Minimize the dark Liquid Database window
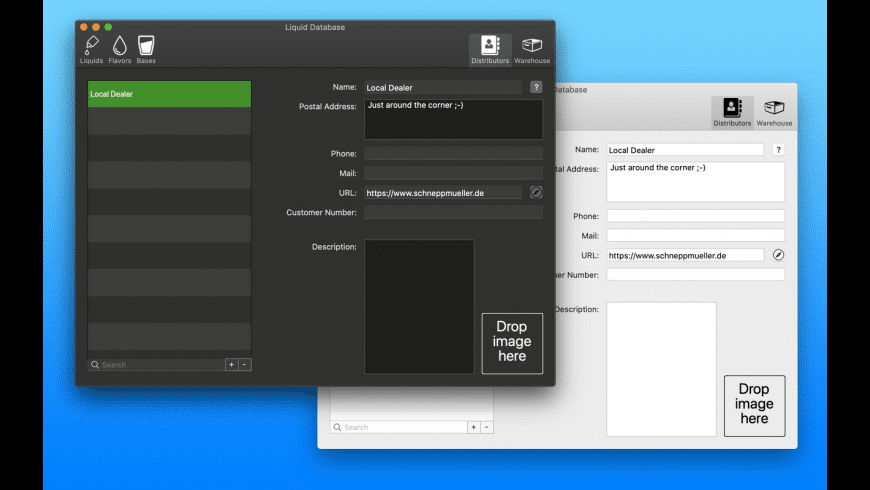The image size is (870, 490). (x=96, y=27)
